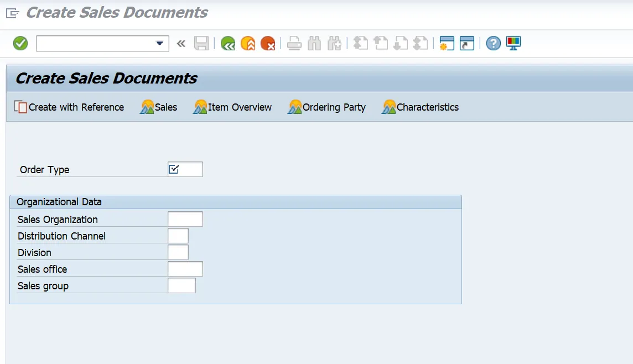Open the command field dropdown arrow
The image size is (633, 364).
[161, 44]
